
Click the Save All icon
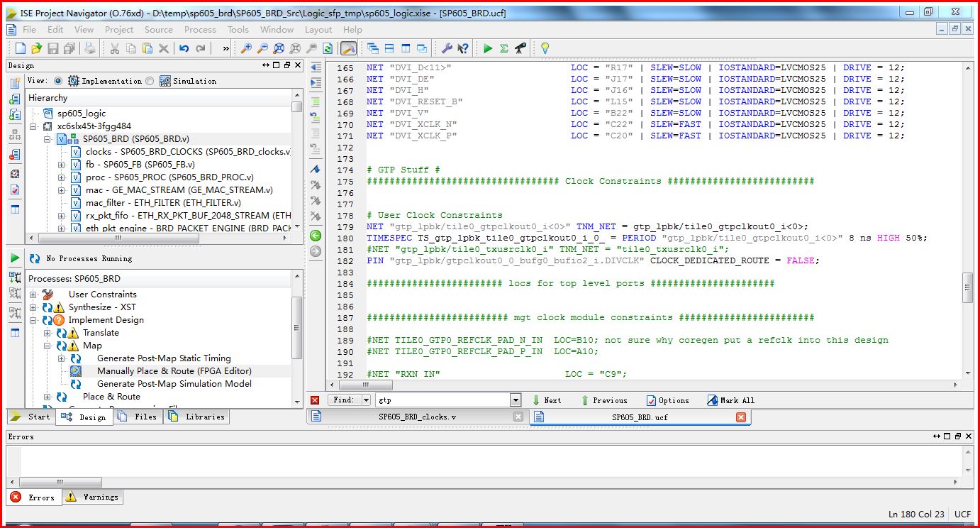(x=69, y=48)
